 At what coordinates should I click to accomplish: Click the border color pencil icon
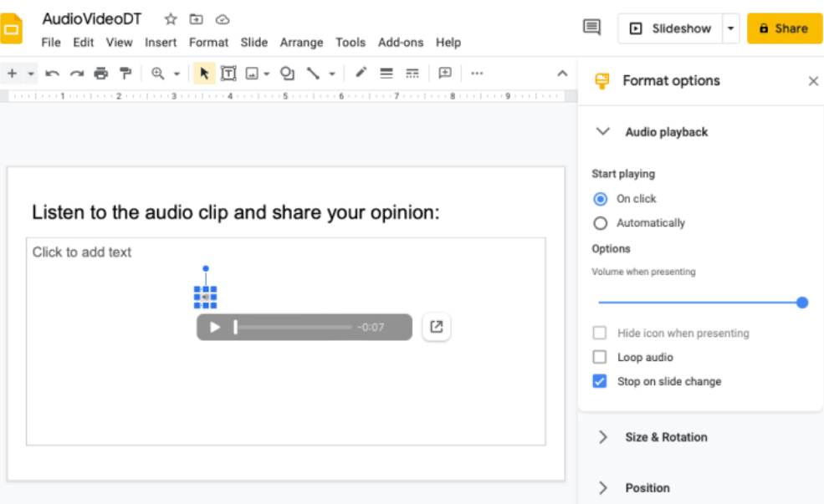(x=361, y=73)
